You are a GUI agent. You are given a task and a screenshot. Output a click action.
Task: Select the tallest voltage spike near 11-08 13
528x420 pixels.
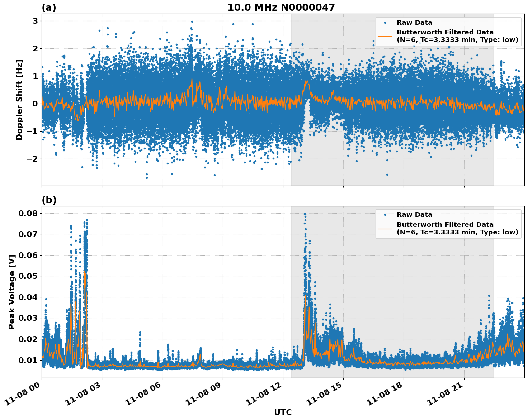tap(304, 214)
